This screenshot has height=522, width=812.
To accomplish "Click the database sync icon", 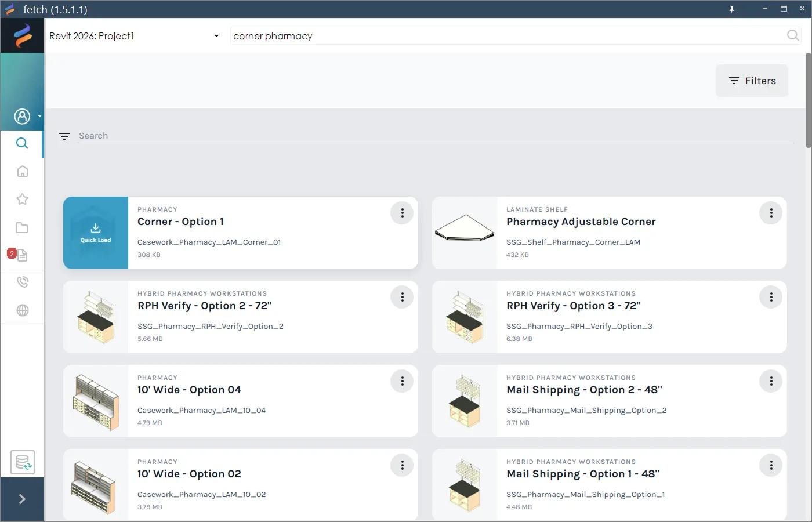I will click(23, 462).
